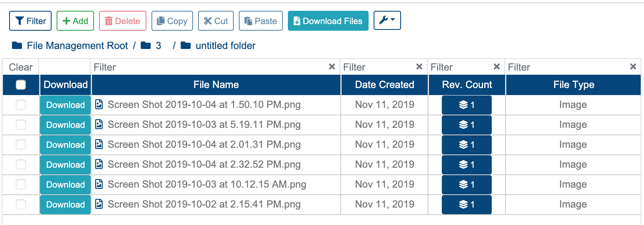This screenshot has width=644, height=225.
Task: Clear the Date Created filter with X
Action: coord(419,66)
